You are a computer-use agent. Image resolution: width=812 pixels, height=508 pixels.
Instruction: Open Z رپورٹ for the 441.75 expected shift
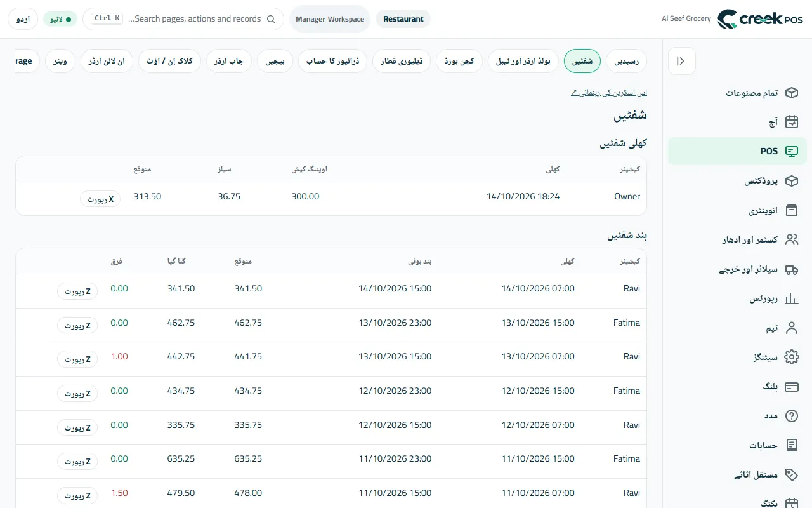[x=77, y=359]
